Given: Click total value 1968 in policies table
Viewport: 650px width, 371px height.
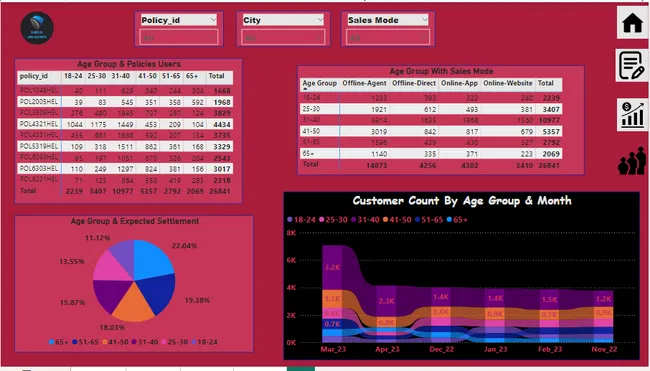Looking at the screenshot, I should 222,102.
